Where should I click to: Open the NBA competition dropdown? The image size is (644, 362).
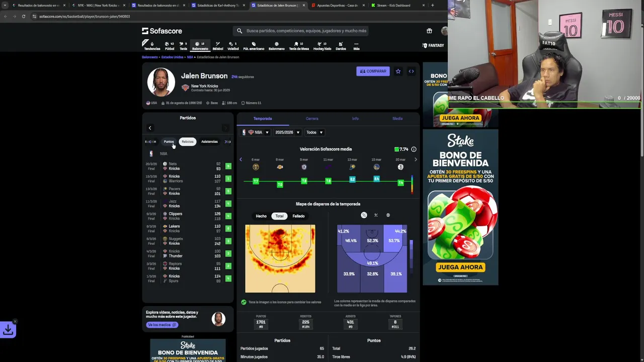point(256,132)
